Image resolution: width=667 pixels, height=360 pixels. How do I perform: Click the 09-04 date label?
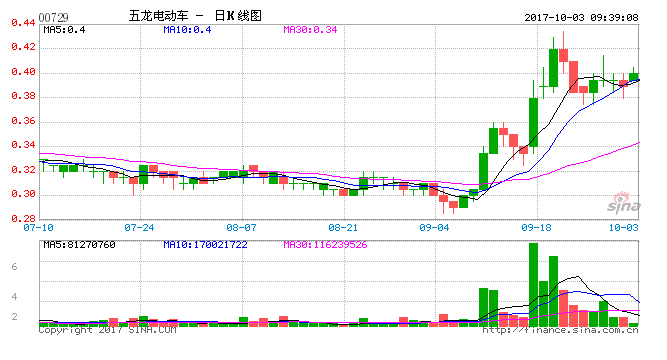pos(434,228)
